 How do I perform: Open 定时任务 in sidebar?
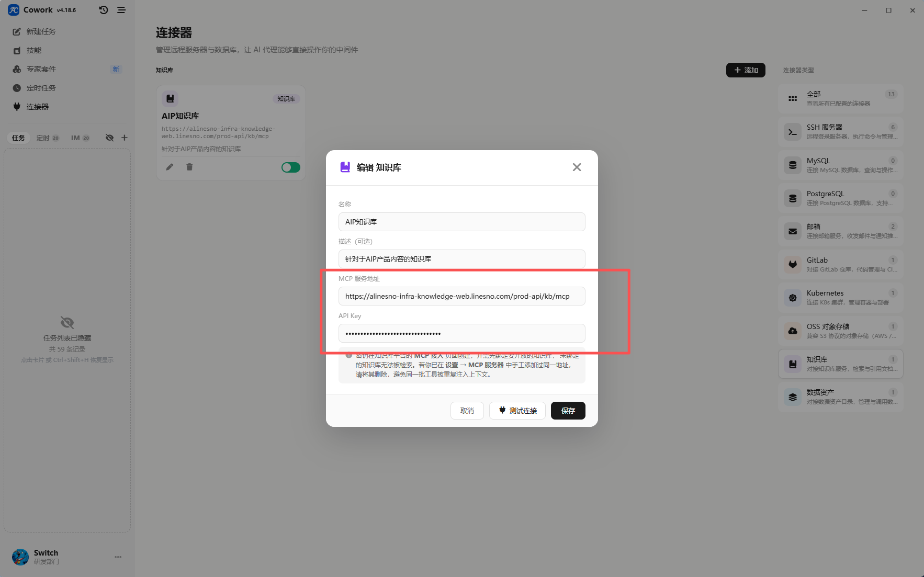click(x=67, y=88)
